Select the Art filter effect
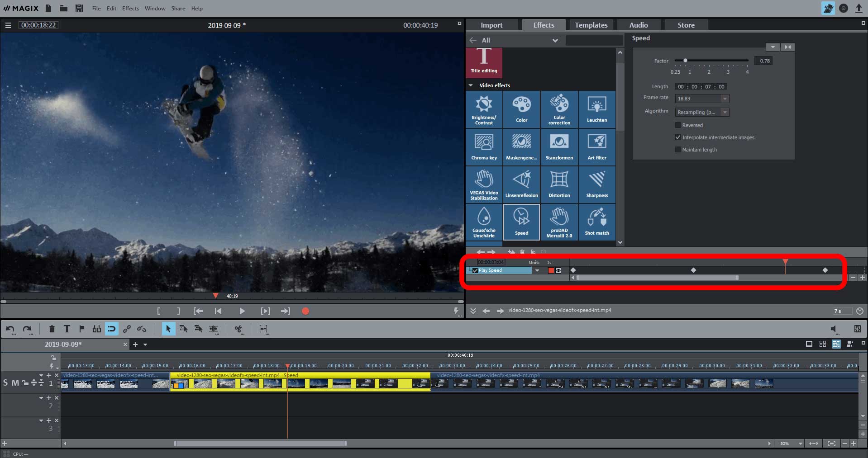The image size is (868, 458). coord(597,147)
